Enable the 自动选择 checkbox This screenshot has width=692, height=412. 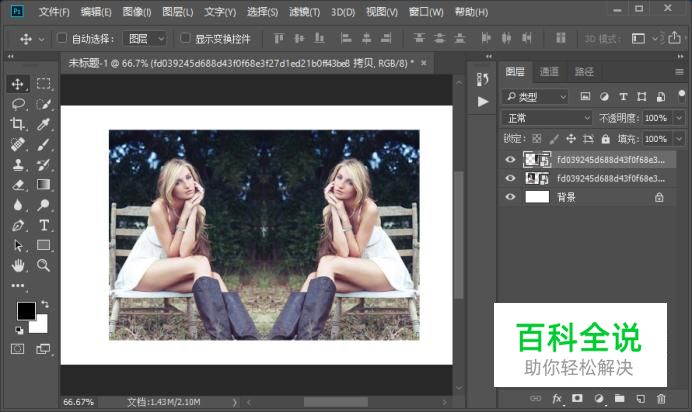(62, 39)
